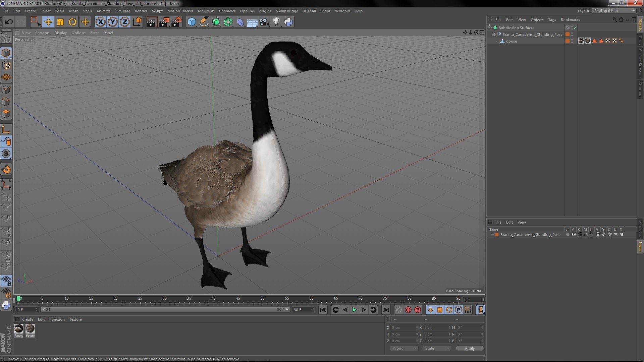The width and height of the screenshot is (644, 362).
Task: Open viewport Cameras menu
Action: 42,33
